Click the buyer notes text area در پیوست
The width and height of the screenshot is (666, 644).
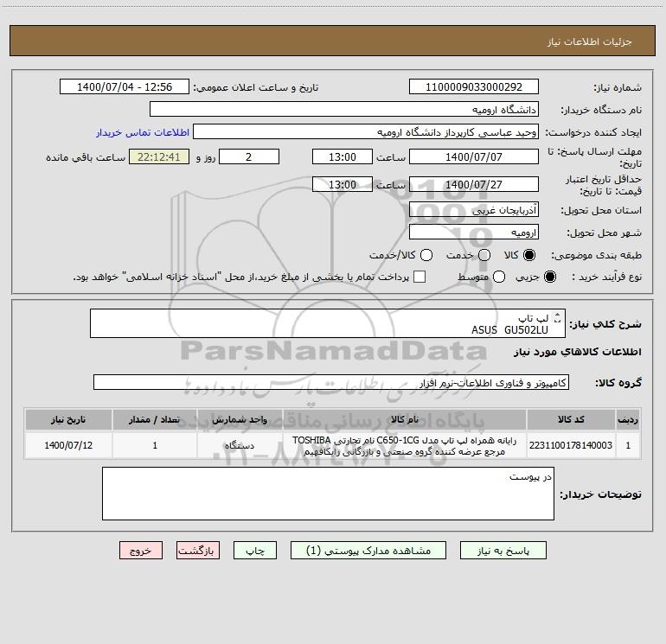pos(328,494)
